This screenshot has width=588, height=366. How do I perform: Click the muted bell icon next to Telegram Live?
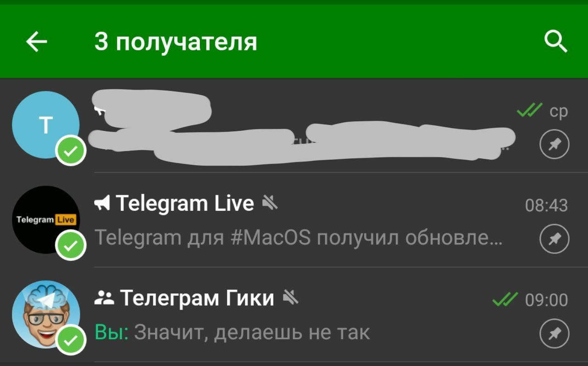coord(270,203)
